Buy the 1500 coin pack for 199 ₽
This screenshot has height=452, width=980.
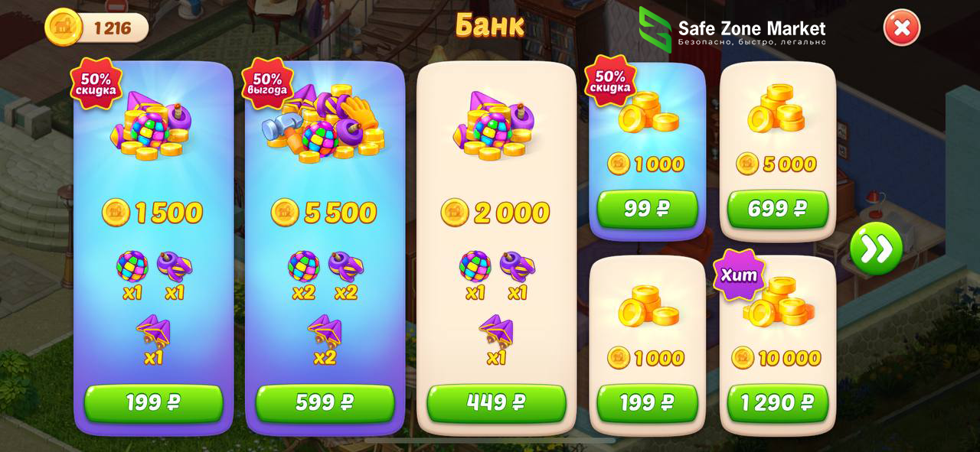(x=153, y=403)
